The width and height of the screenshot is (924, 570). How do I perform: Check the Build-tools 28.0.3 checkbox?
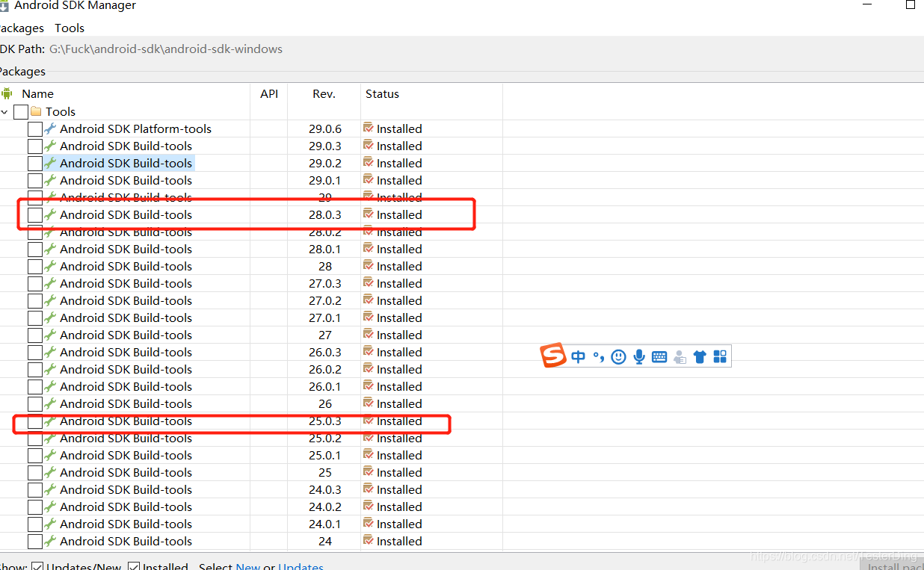tap(35, 215)
